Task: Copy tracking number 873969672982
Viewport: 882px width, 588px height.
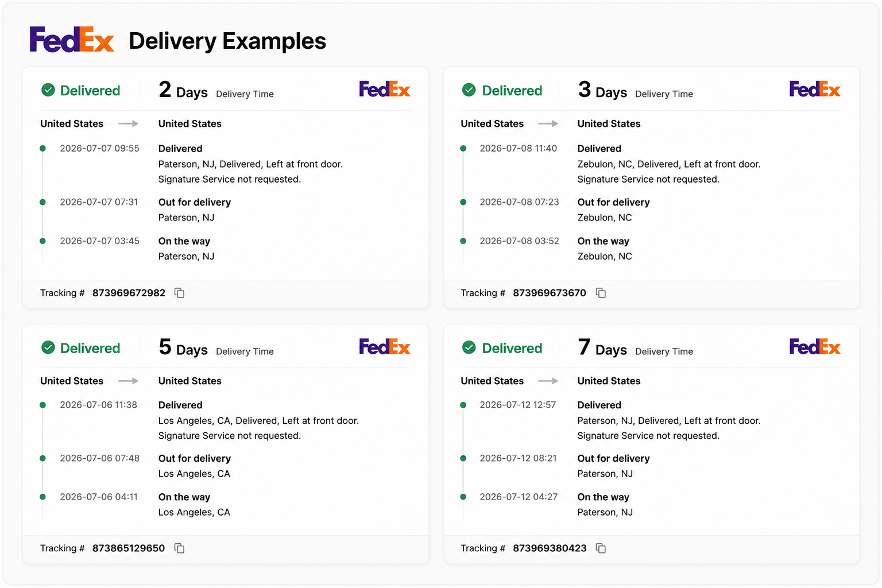Action: point(180,293)
